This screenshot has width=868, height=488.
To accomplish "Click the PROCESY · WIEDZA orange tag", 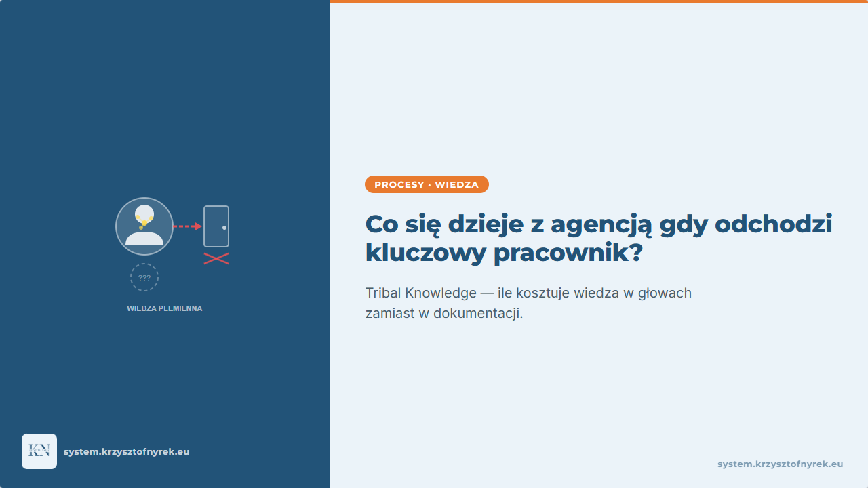I will coord(427,184).
